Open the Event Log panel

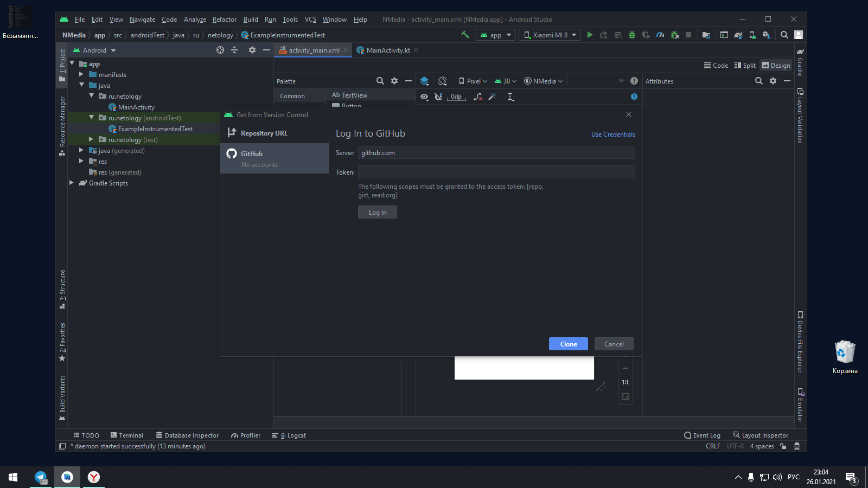pos(703,435)
